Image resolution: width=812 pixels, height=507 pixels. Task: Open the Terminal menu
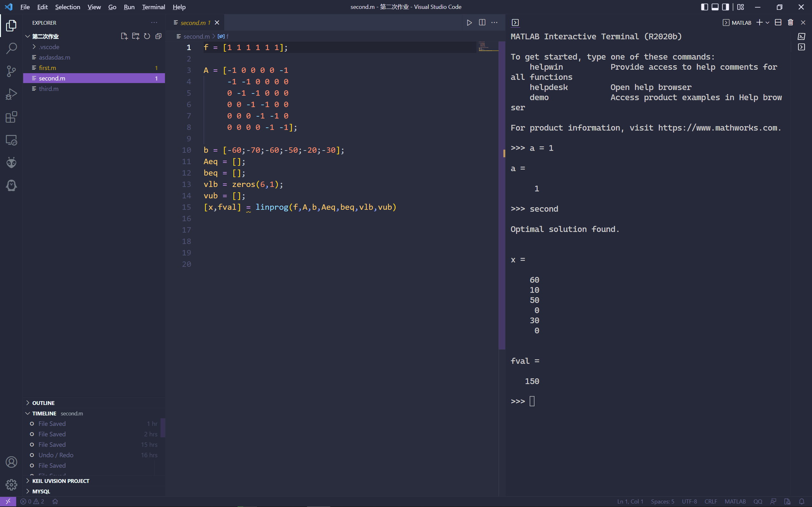pos(153,7)
